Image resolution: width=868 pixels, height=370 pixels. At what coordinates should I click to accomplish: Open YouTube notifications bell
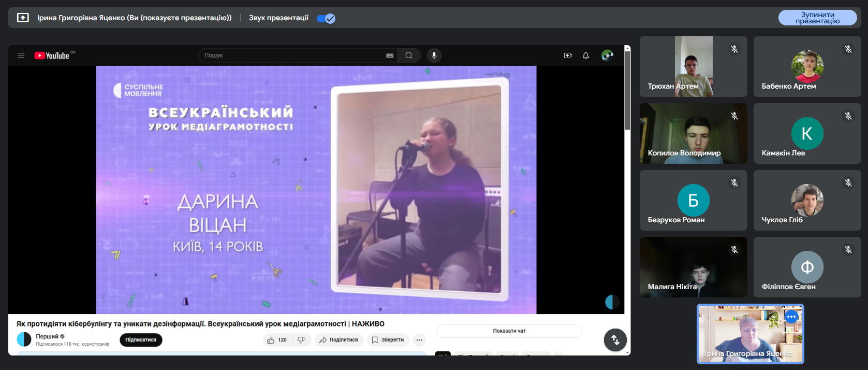(x=586, y=55)
